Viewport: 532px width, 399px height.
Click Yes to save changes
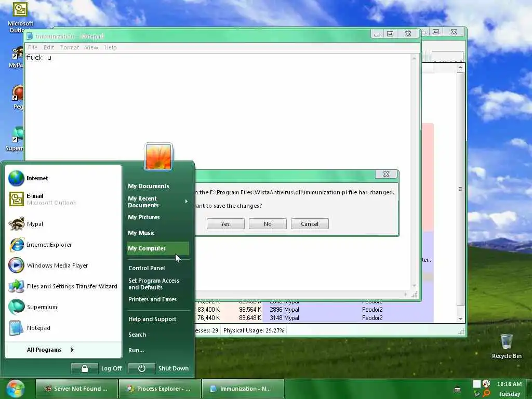pyautogui.click(x=225, y=224)
